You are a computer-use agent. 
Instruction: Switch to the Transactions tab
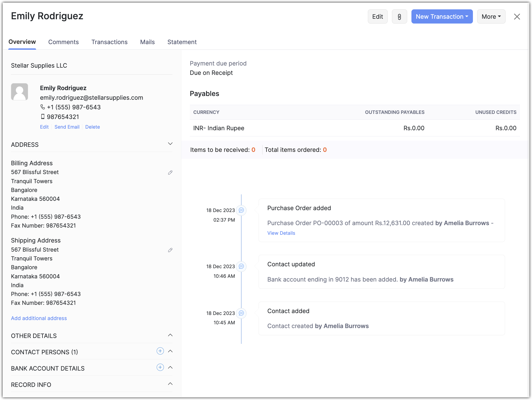(109, 42)
